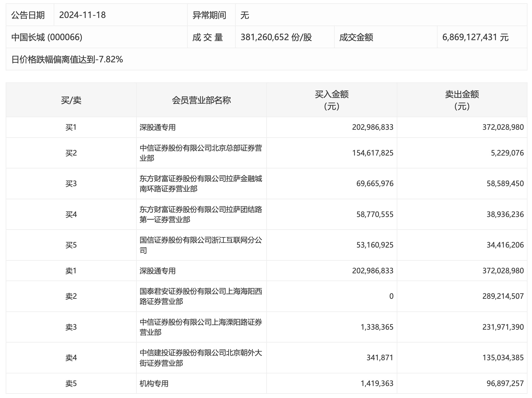This screenshot has height=398, width=532.
Task: Click sell amount 38,936,236
Action: tap(505, 215)
